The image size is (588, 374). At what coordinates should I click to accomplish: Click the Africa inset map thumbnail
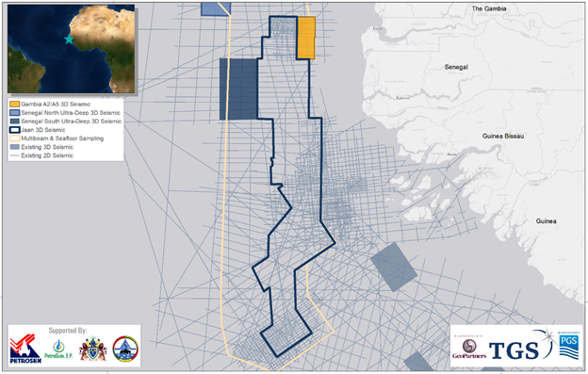(72, 49)
